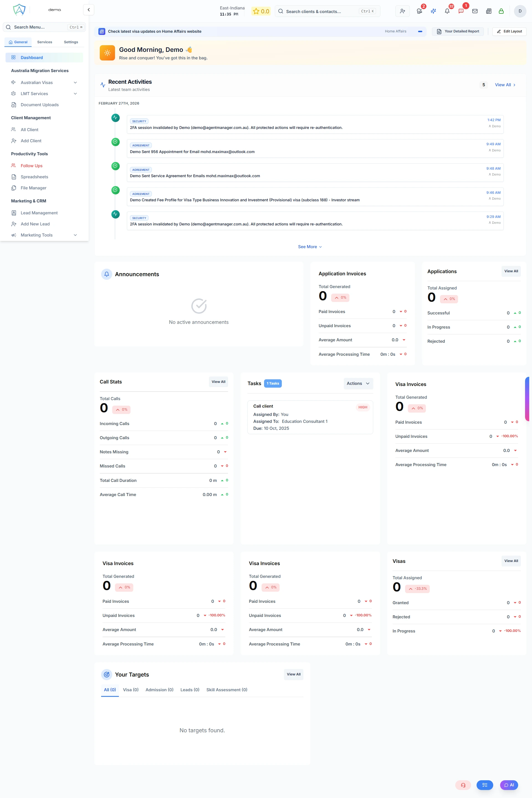The image size is (532, 798).
Task: Click the green lock icon in the header
Action: coord(501,11)
